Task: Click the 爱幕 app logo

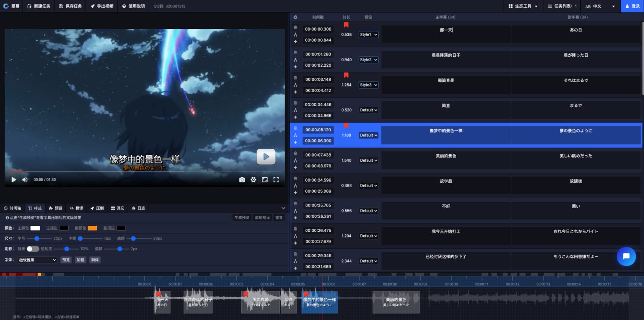Action: [11, 6]
